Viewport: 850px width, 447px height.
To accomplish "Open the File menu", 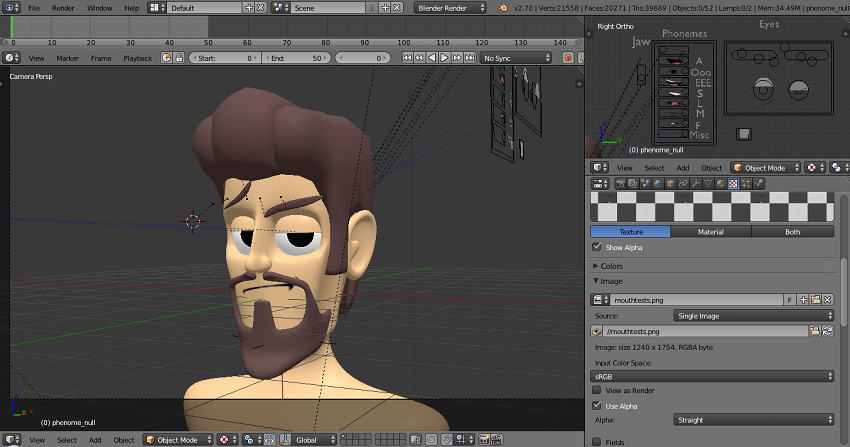I will point(34,8).
